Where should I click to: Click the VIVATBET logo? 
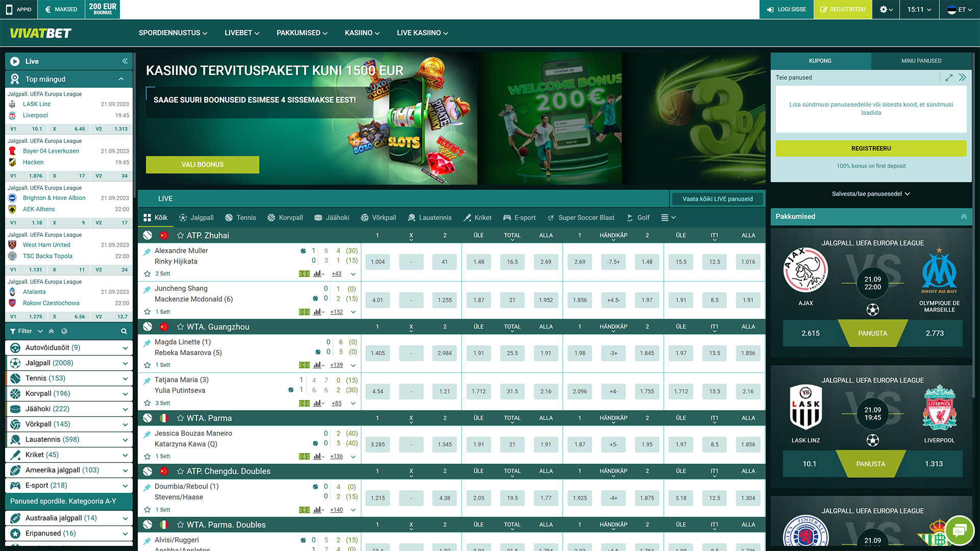pyautogui.click(x=40, y=33)
